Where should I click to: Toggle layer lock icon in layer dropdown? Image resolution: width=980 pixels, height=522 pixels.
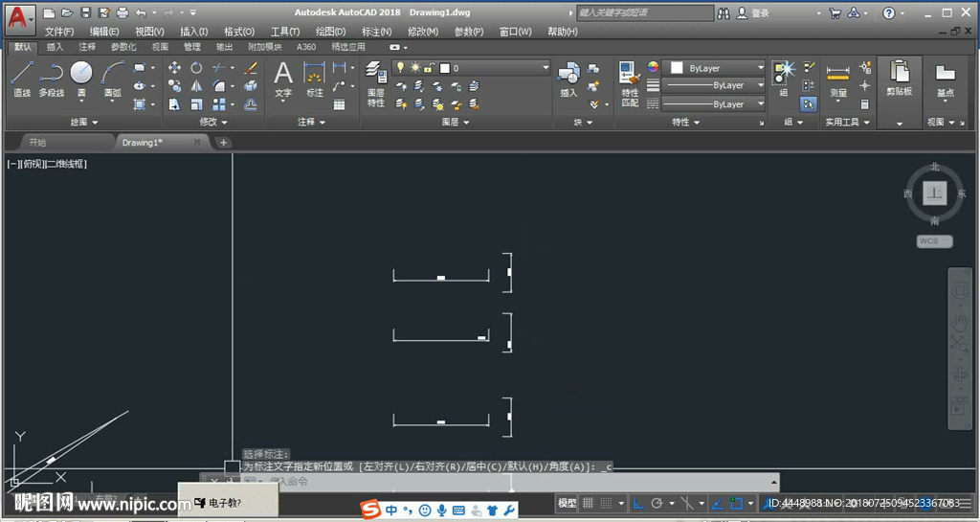pos(429,67)
